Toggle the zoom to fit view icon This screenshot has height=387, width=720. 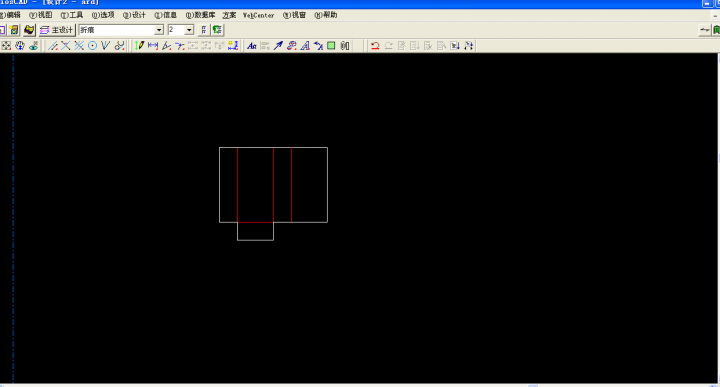(x=6, y=45)
